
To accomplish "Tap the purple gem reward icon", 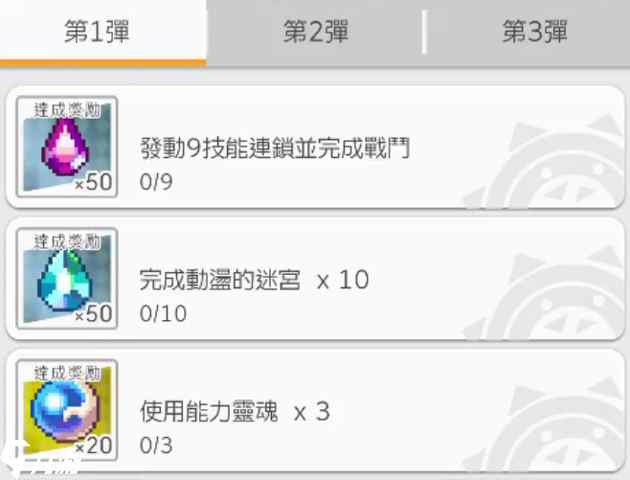I will 67,147.
